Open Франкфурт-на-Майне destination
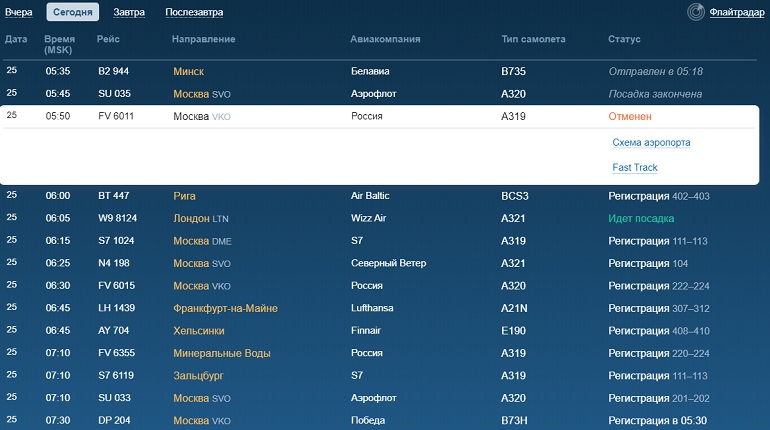Image resolution: width=770 pixels, height=430 pixels. (225, 308)
